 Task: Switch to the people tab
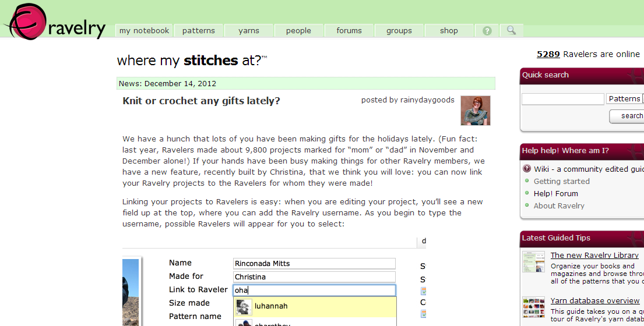(298, 31)
